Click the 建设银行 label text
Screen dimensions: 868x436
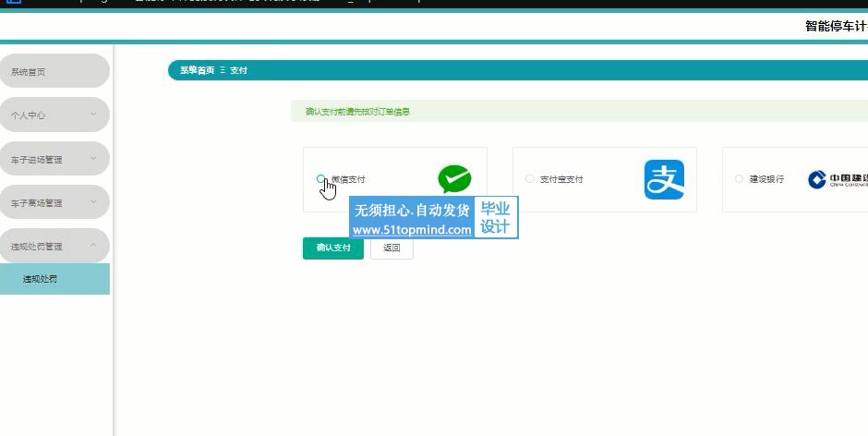[x=766, y=179]
